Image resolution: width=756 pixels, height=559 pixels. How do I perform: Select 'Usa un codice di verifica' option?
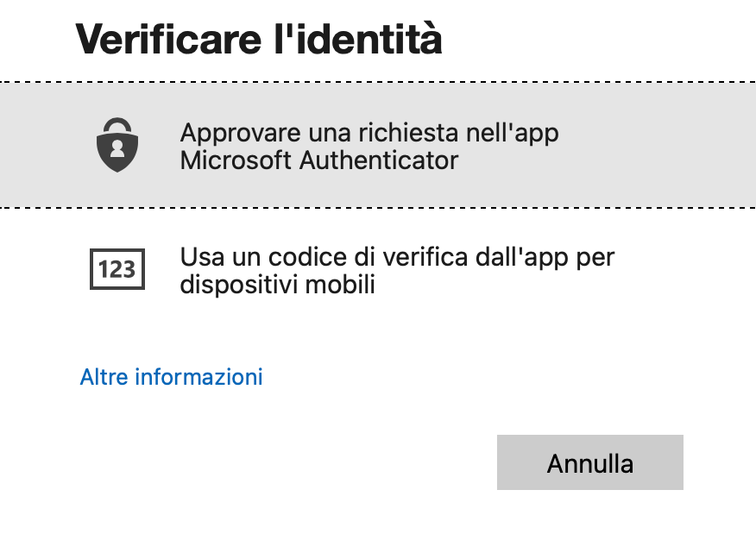pyautogui.click(x=378, y=270)
